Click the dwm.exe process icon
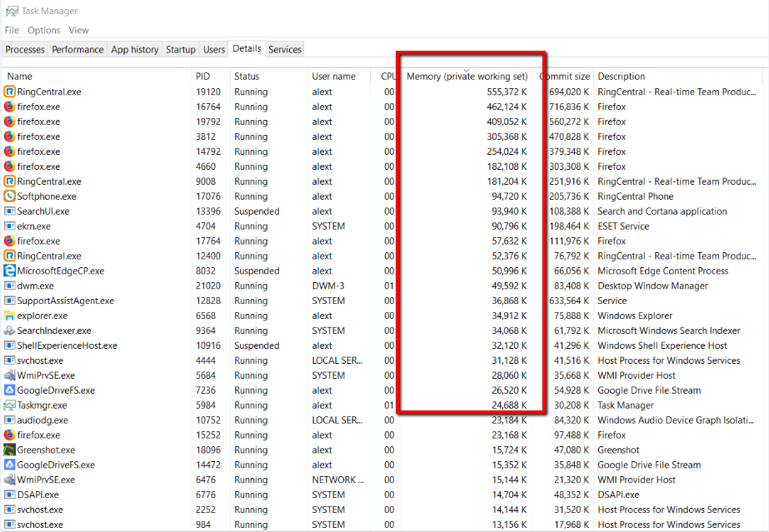Viewport: 769px width, 532px height. (9, 286)
